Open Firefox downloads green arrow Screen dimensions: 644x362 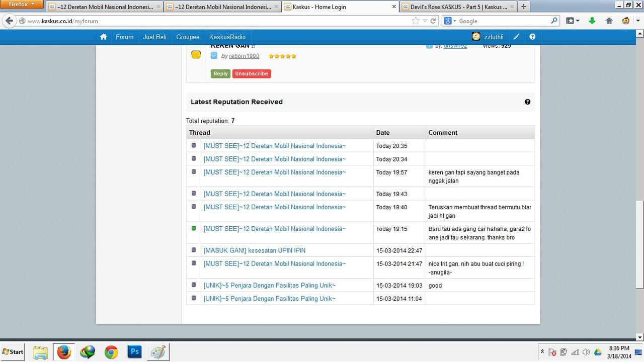coord(592,21)
